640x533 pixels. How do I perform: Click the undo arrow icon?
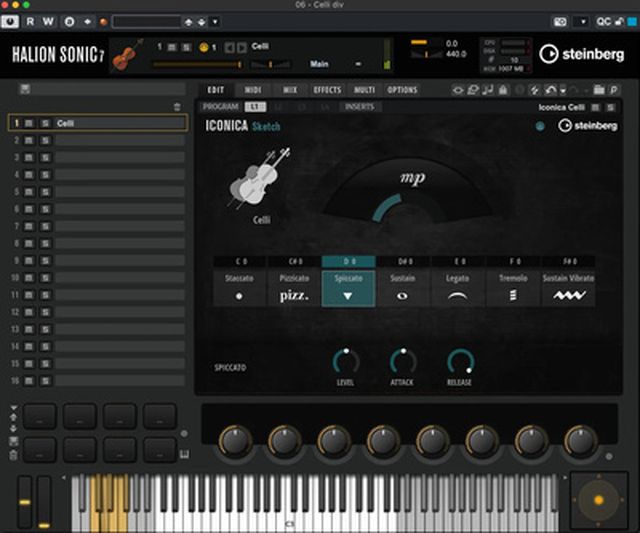(551, 90)
